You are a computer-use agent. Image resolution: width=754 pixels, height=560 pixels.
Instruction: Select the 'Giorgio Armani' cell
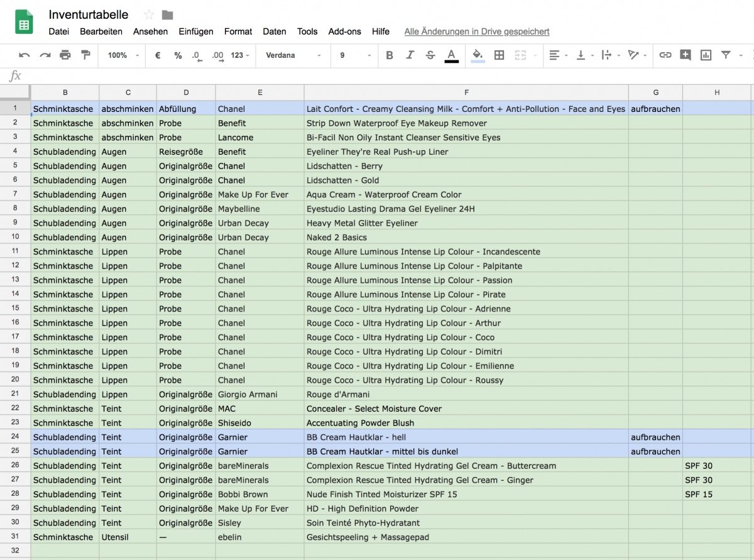click(x=260, y=395)
